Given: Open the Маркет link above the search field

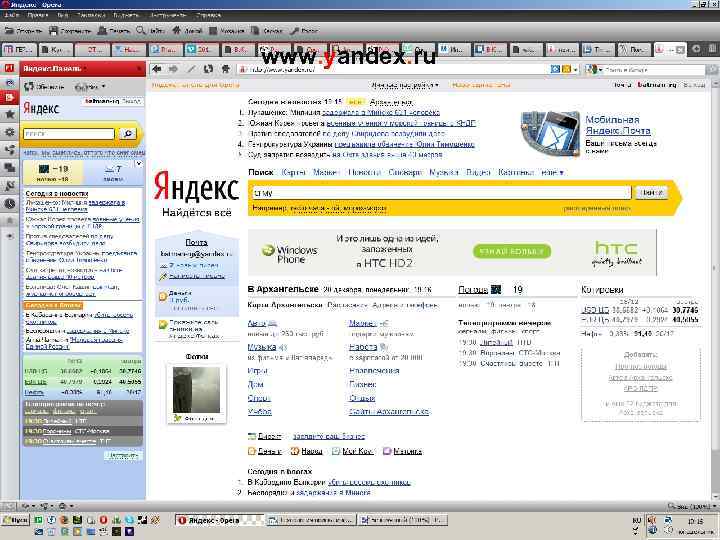Looking at the screenshot, I should coord(325,173).
